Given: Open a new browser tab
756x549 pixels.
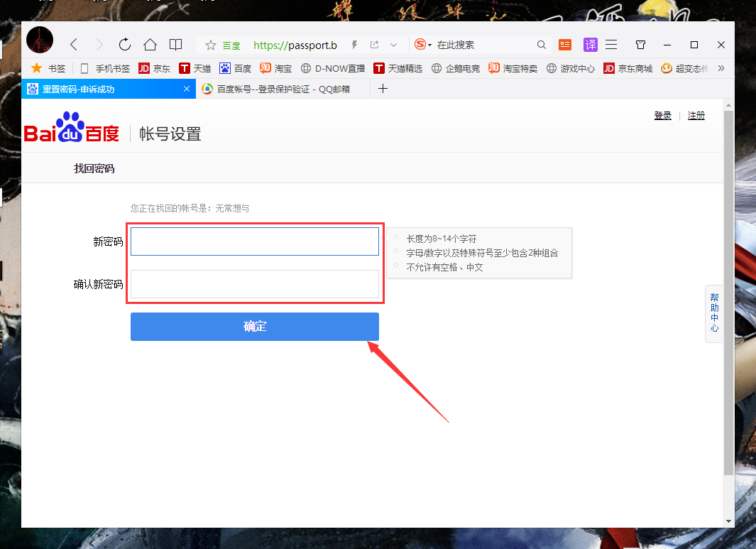Looking at the screenshot, I should [383, 89].
